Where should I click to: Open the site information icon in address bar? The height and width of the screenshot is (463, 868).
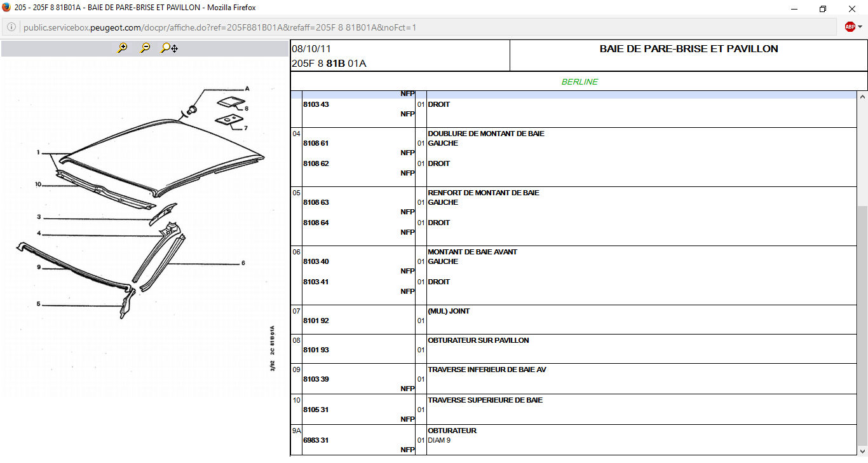(11, 27)
